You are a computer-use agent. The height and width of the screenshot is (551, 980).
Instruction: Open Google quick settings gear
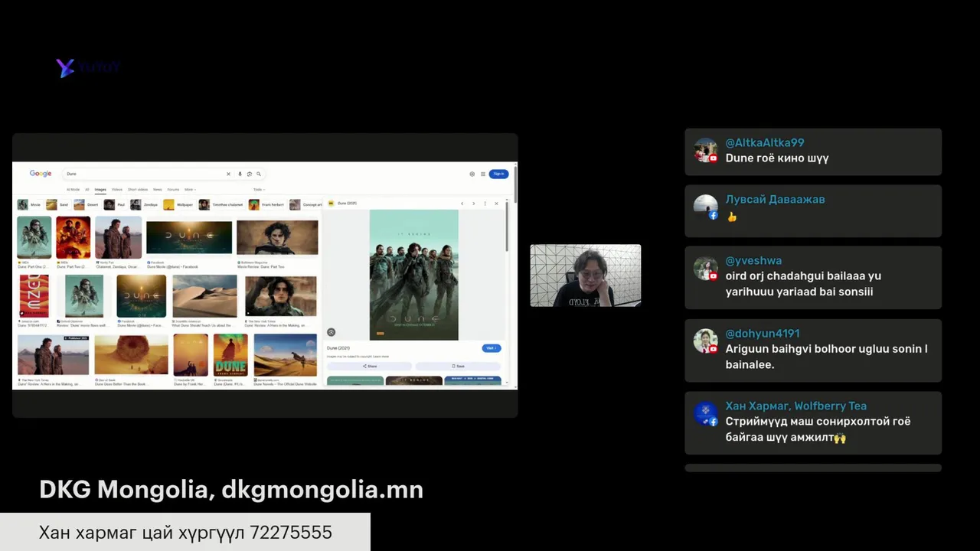(x=472, y=174)
